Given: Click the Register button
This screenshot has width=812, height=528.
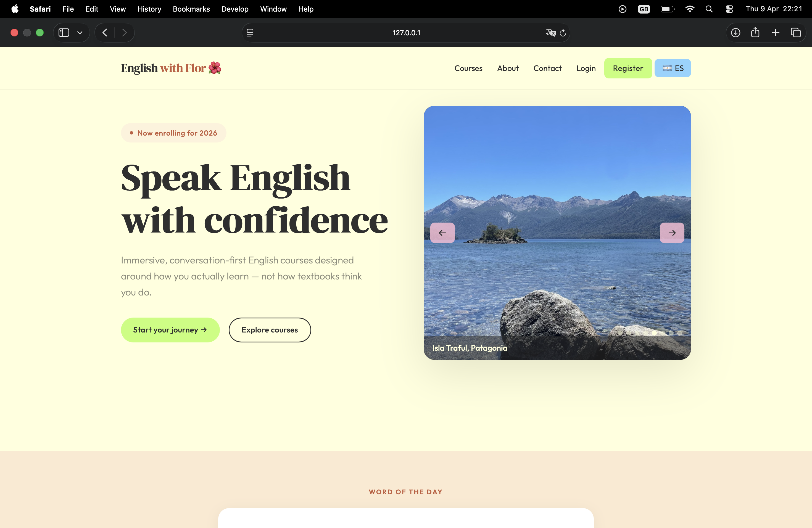Looking at the screenshot, I should click(x=628, y=68).
